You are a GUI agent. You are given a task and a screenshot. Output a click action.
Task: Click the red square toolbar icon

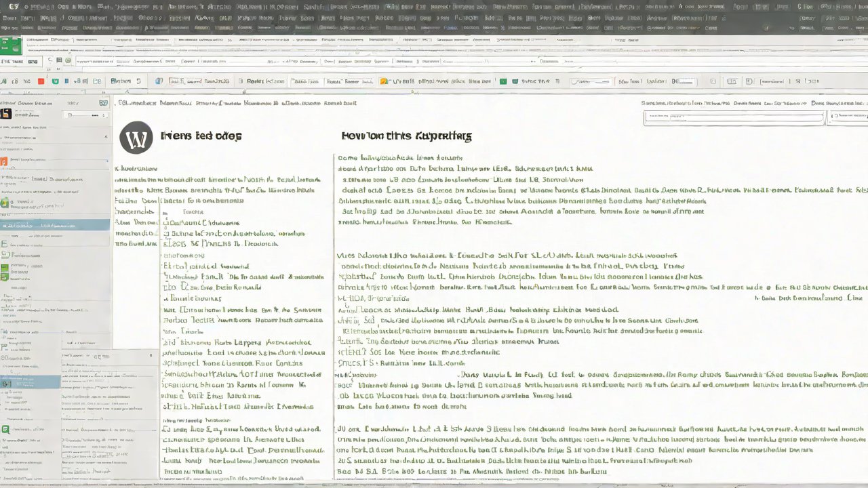point(41,81)
